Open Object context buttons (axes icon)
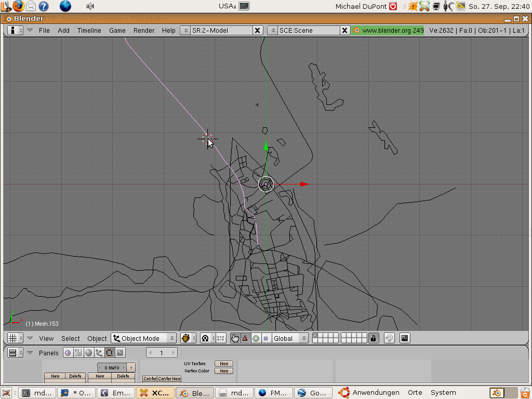 point(99,353)
